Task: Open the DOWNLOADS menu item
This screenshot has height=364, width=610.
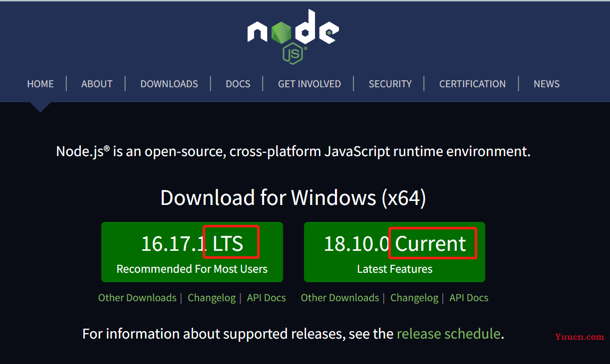Action: pyautogui.click(x=169, y=84)
